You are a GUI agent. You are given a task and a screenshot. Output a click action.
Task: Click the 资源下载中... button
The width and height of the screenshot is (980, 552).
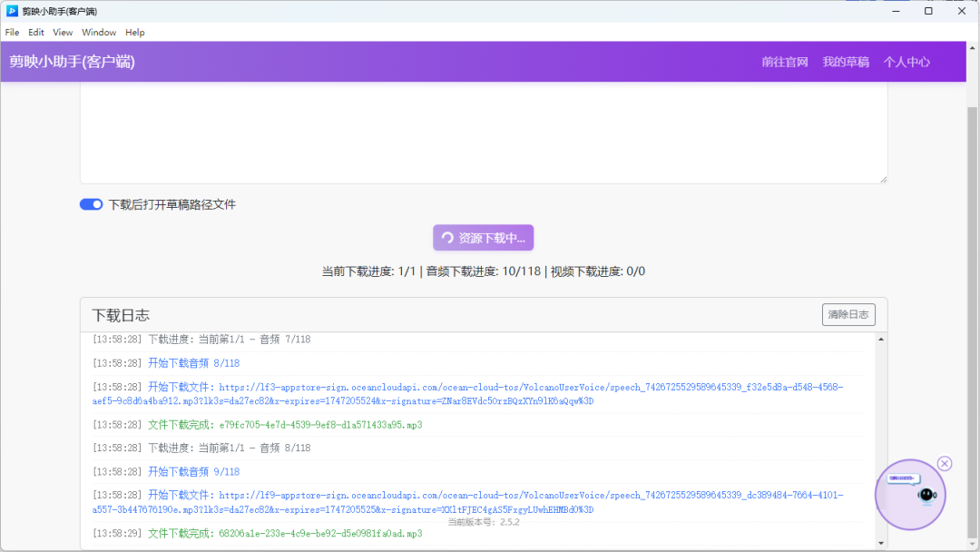pyautogui.click(x=483, y=238)
